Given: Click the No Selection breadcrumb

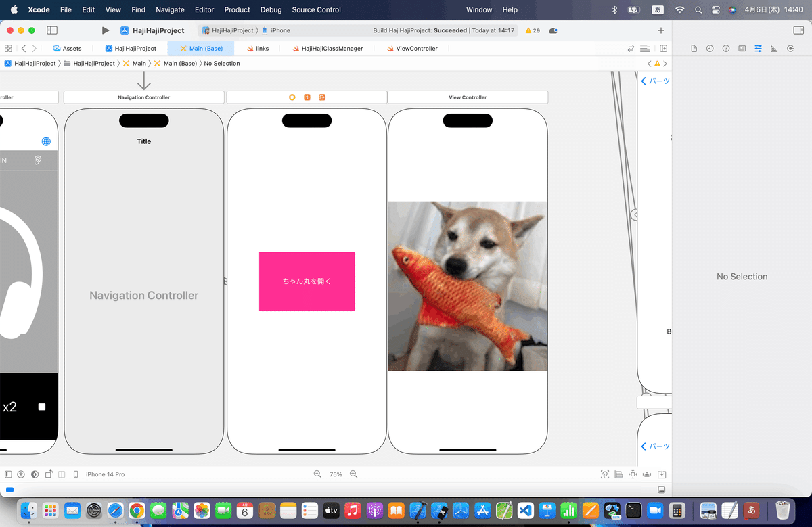Looking at the screenshot, I should click(222, 64).
